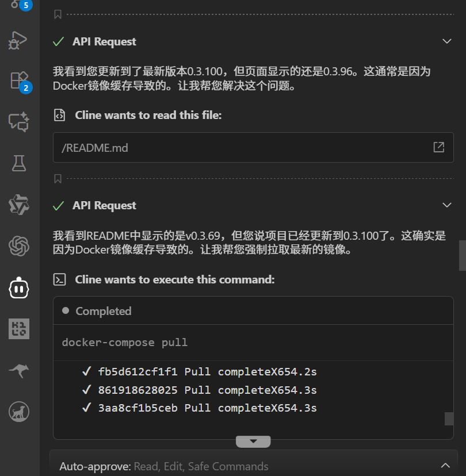Click the terminal icon beside execute command text
466x476 pixels.
[59, 279]
